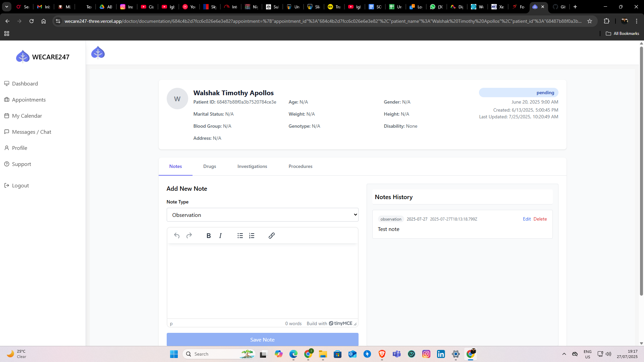Edit the Test note entry
The width and height of the screenshot is (644, 362).
[x=527, y=219]
